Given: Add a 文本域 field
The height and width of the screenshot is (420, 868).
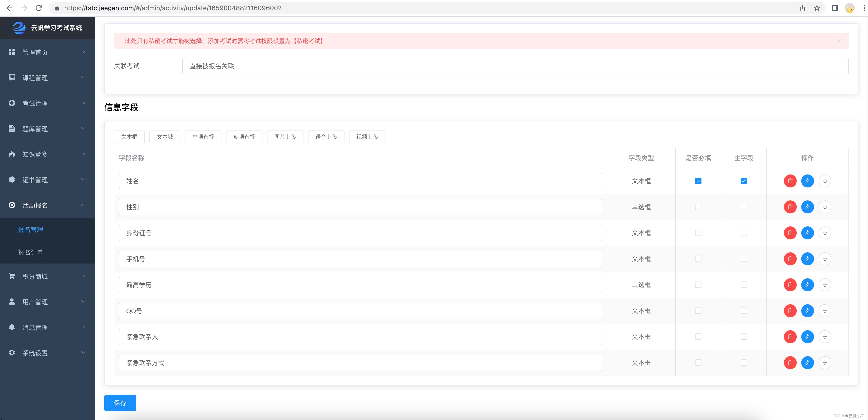Looking at the screenshot, I should pyautogui.click(x=165, y=137).
